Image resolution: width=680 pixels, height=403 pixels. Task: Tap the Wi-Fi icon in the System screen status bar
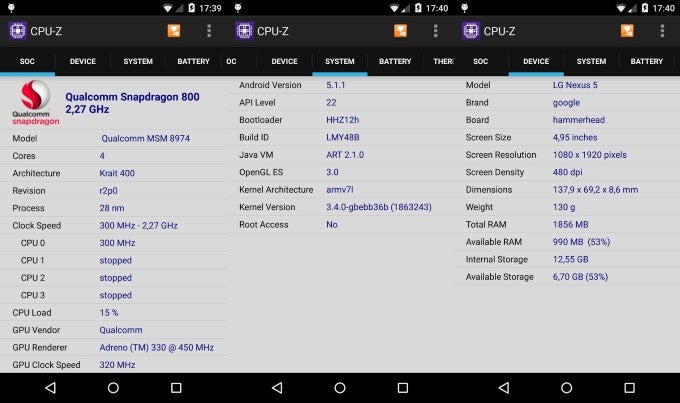[395, 8]
